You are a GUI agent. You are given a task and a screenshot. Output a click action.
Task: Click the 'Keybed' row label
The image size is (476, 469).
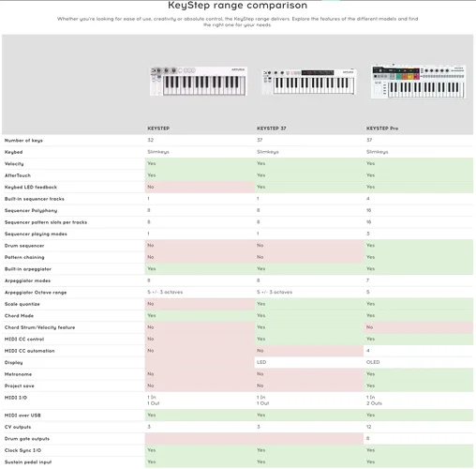(x=13, y=152)
